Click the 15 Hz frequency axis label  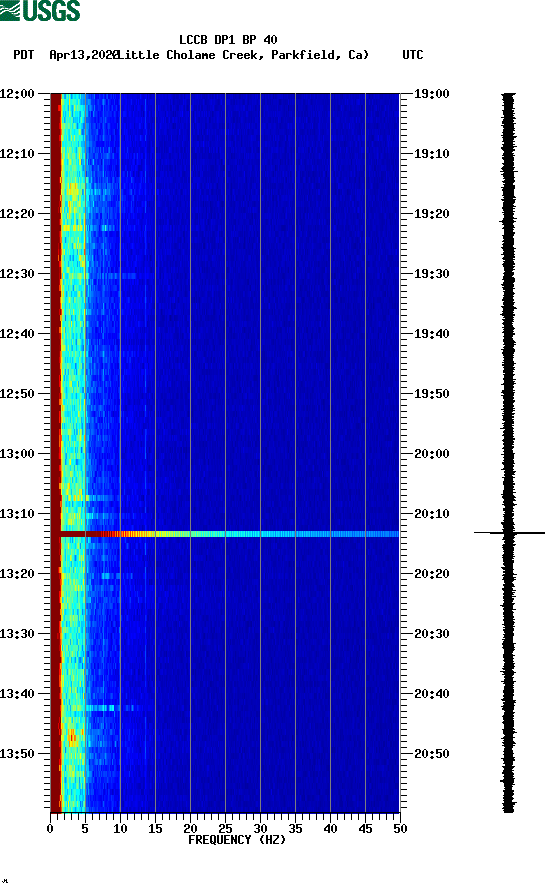pyautogui.click(x=155, y=829)
